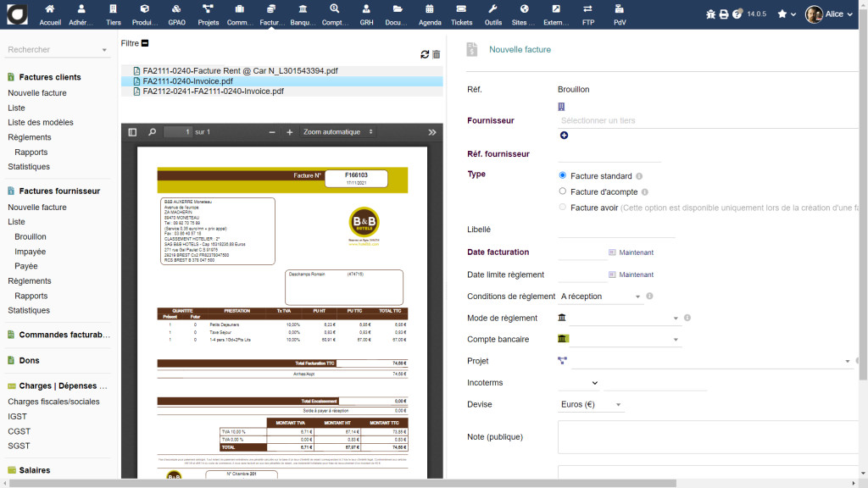Zoom in on the PDF with the plus icon
868x488 pixels.
tap(290, 132)
